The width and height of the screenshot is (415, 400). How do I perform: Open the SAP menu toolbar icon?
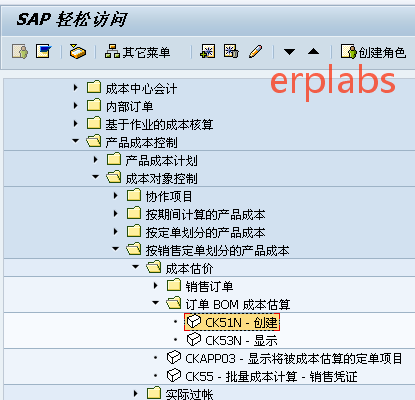click(x=44, y=52)
